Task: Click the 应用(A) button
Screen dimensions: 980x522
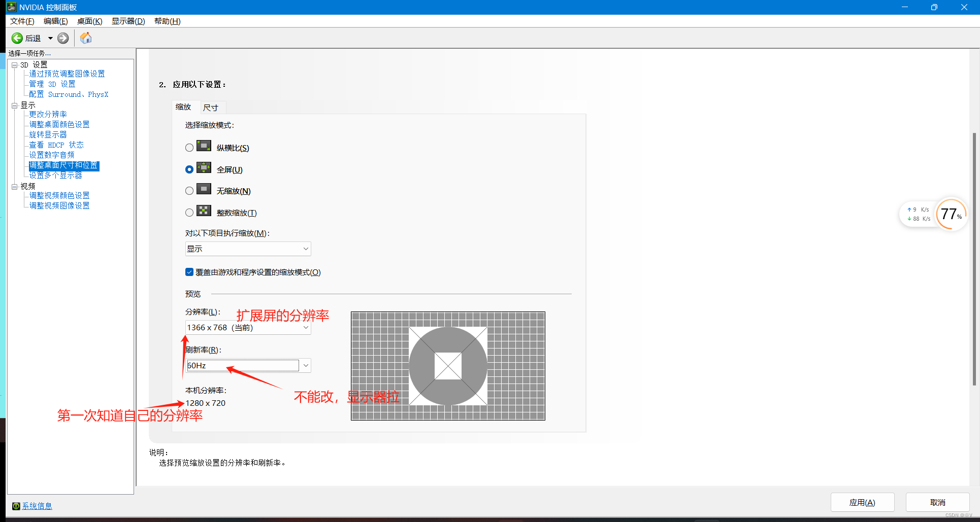Action: tap(862, 502)
